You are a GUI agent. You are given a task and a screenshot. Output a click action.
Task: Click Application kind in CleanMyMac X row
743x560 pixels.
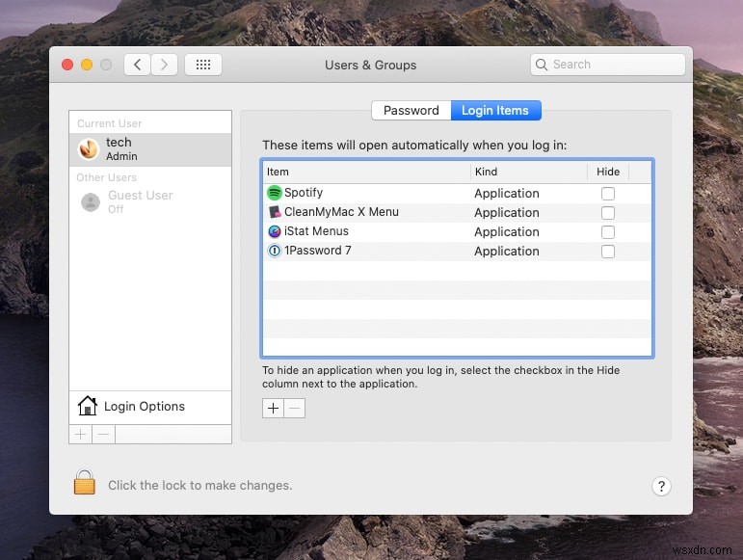click(x=507, y=213)
